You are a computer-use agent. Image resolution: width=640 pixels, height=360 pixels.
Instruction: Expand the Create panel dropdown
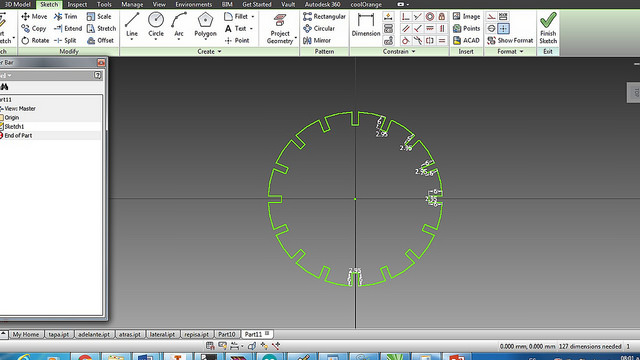pyautogui.click(x=219, y=52)
